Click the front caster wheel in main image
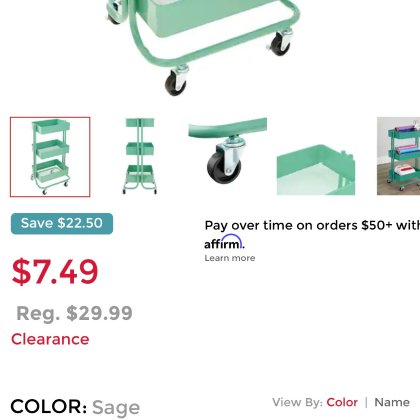Viewport: 420px width, 420px height. point(176,80)
